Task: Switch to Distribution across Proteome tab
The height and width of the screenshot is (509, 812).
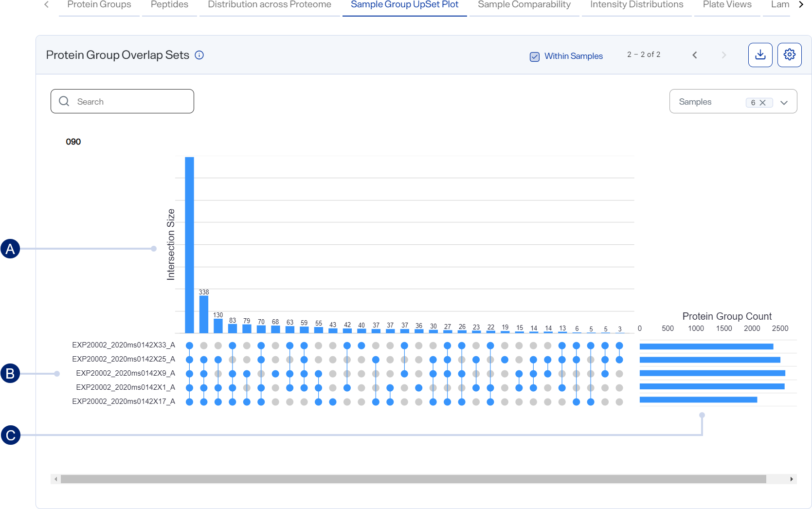Action: [x=270, y=6]
